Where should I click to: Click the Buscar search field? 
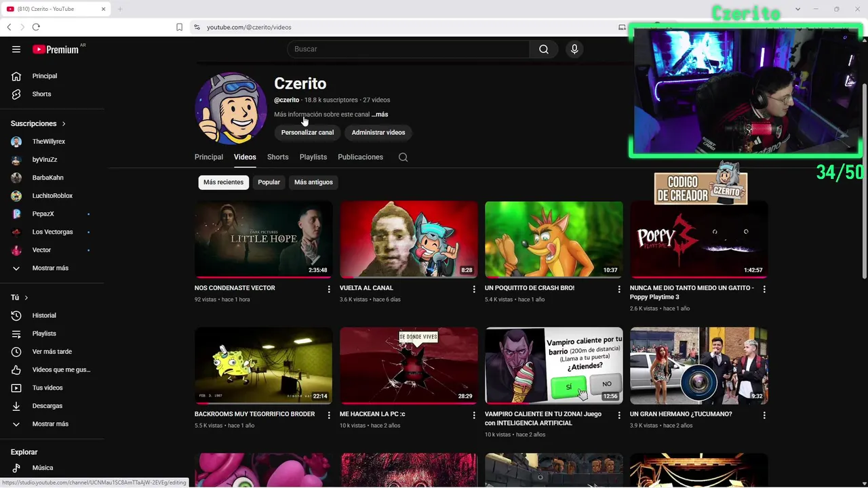click(409, 49)
